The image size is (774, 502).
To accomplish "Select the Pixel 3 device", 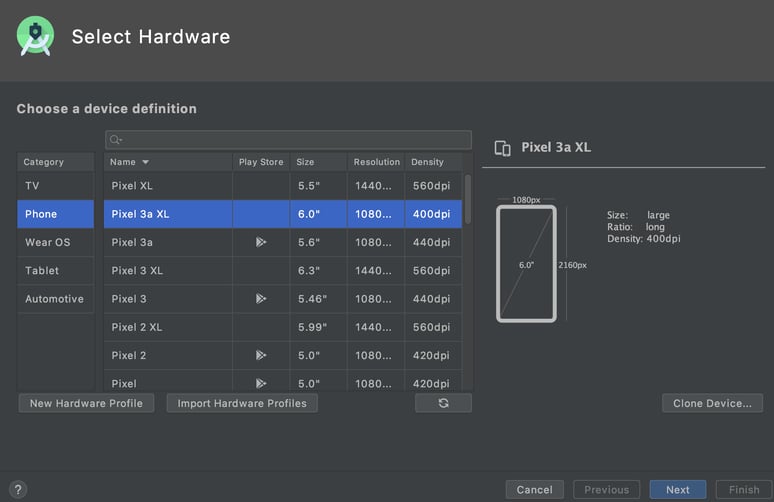I will coord(283,299).
